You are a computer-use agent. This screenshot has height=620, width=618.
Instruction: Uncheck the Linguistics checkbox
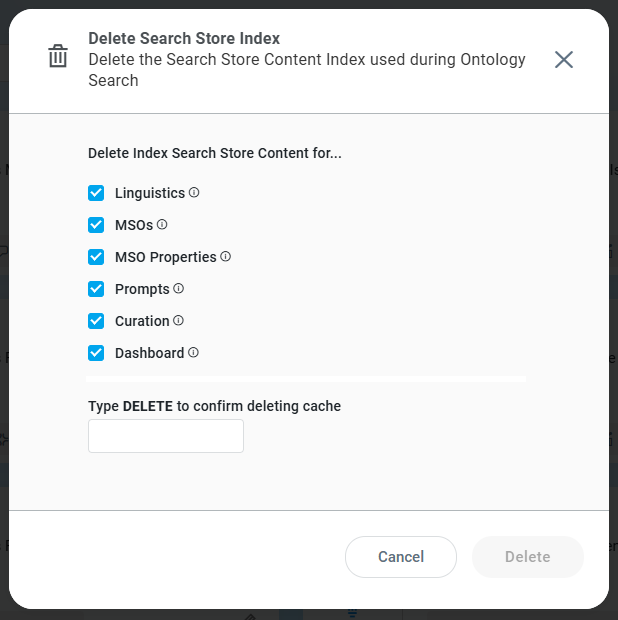[x=96, y=193]
